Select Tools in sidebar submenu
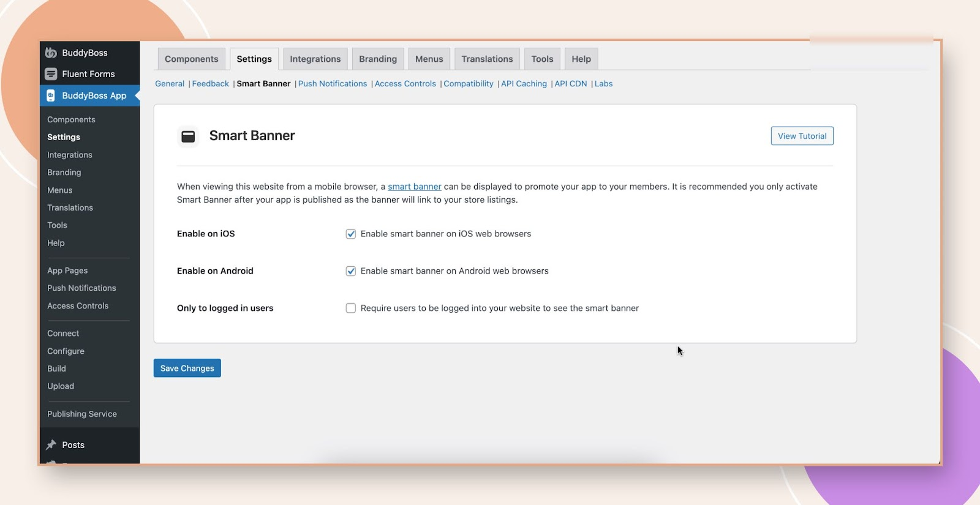The width and height of the screenshot is (980, 505). pos(58,225)
